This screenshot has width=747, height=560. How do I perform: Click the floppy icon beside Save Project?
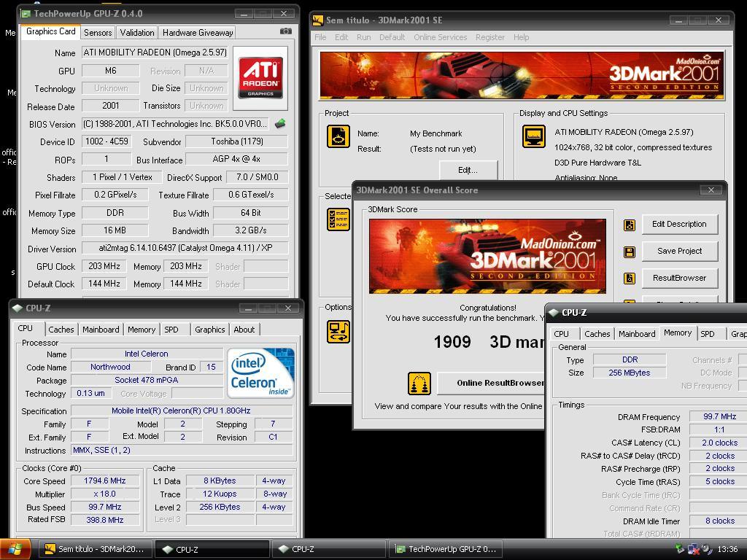630,252
